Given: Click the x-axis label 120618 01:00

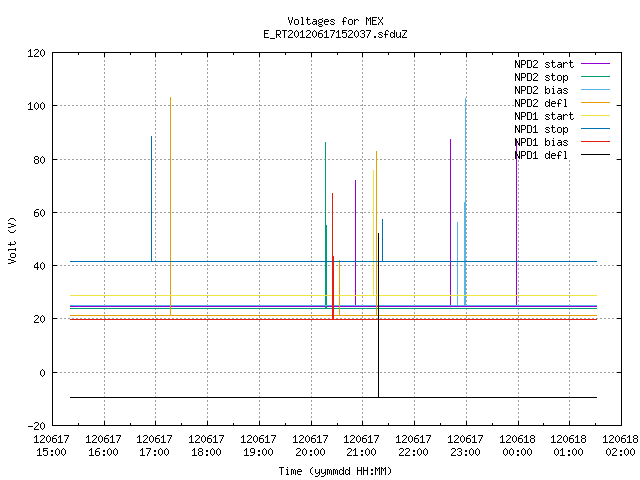Looking at the screenshot, I should tap(569, 446).
